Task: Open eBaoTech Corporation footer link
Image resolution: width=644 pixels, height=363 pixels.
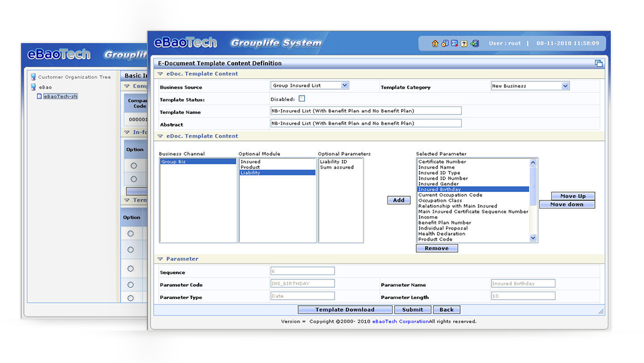Action: [400, 322]
